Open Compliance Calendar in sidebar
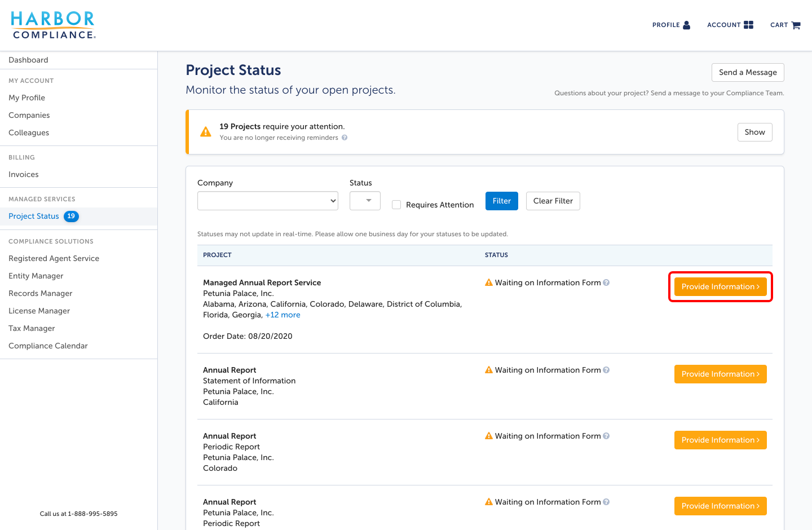 click(48, 346)
